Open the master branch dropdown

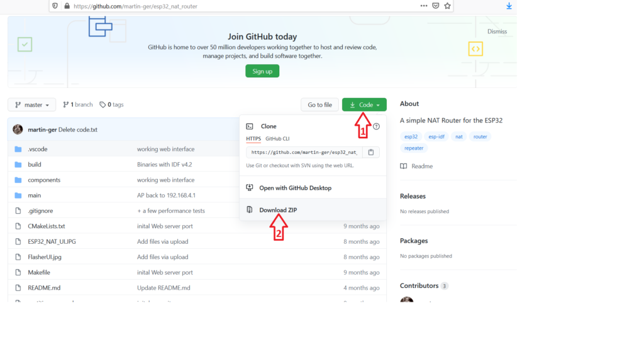click(31, 105)
